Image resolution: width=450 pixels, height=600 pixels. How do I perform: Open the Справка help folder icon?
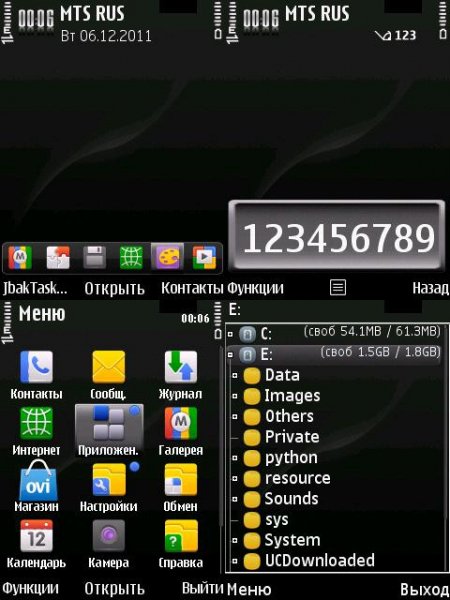click(181, 536)
